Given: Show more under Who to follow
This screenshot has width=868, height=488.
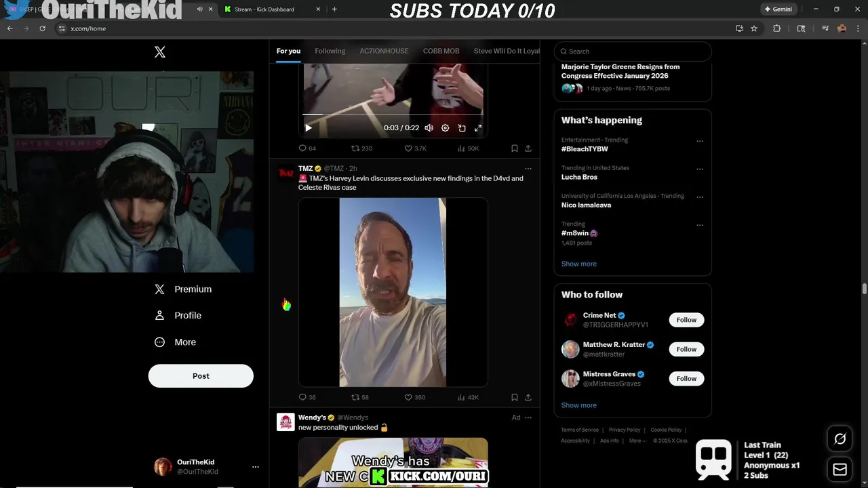Looking at the screenshot, I should pos(579,405).
